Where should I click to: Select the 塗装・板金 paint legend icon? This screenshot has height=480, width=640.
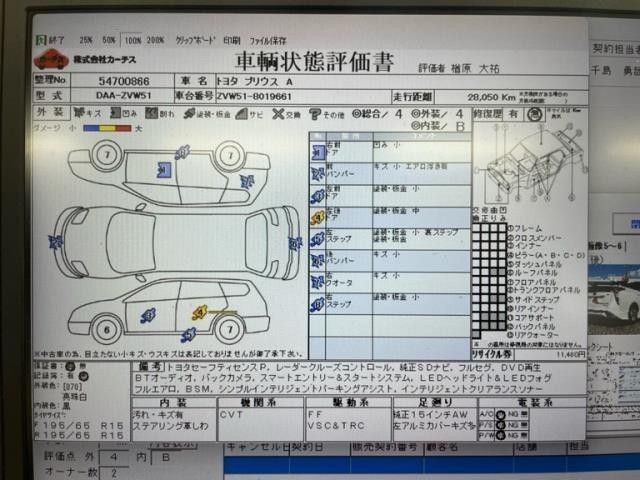pyautogui.click(x=189, y=113)
